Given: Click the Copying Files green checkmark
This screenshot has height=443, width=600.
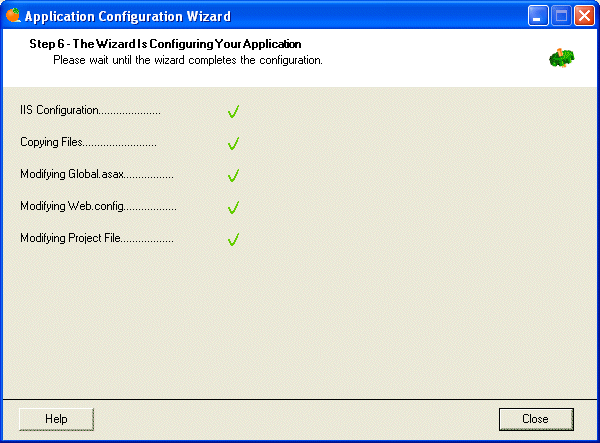Looking at the screenshot, I should (233, 144).
